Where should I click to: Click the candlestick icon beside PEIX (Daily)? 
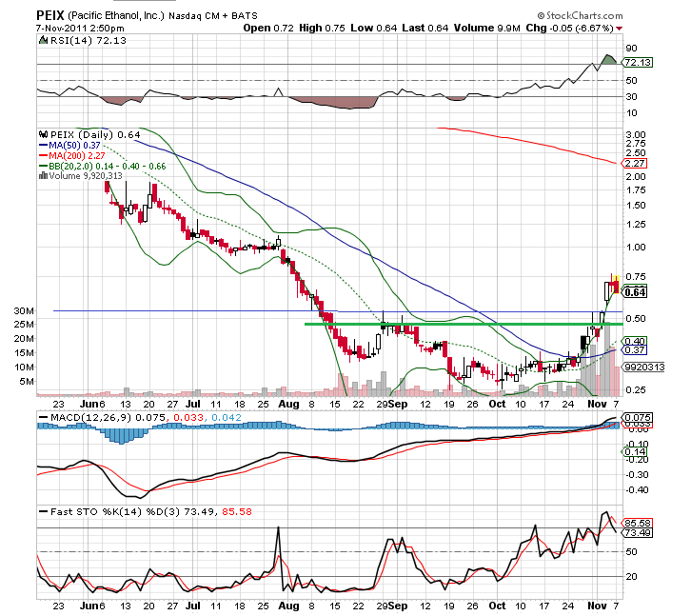point(43,134)
